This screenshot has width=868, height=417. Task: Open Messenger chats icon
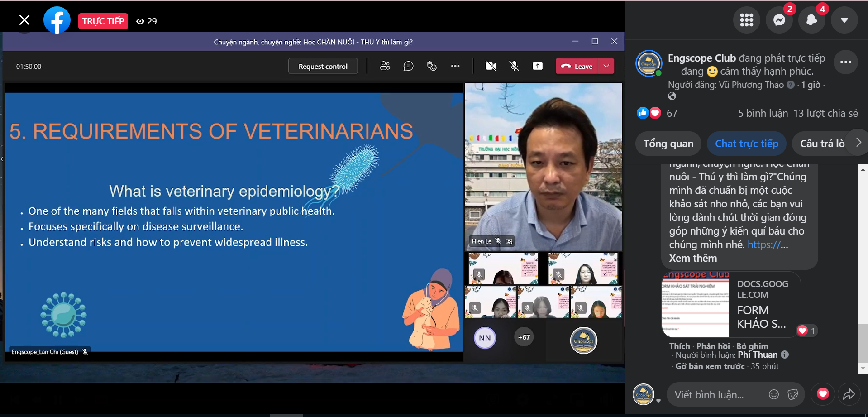click(779, 20)
